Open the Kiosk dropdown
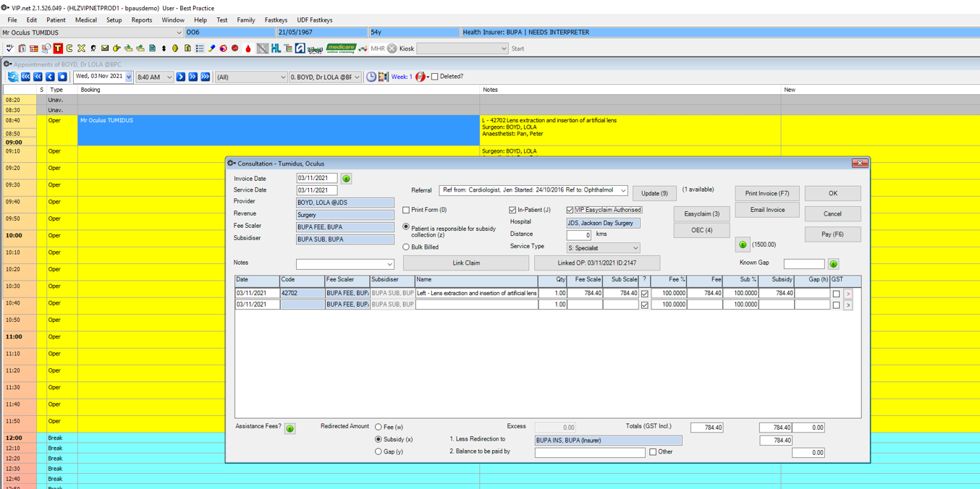The height and width of the screenshot is (489, 980). tap(504, 48)
